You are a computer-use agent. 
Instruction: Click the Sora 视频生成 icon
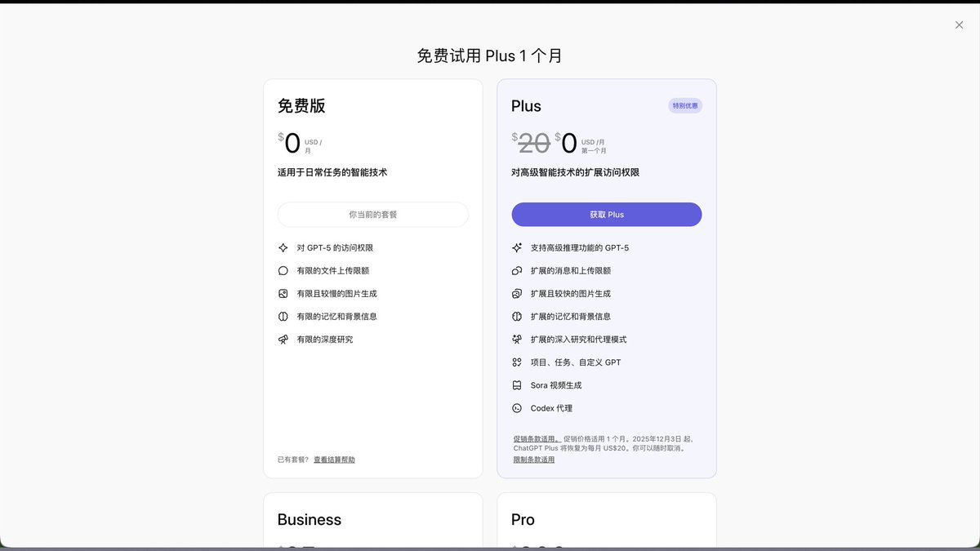(517, 384)
